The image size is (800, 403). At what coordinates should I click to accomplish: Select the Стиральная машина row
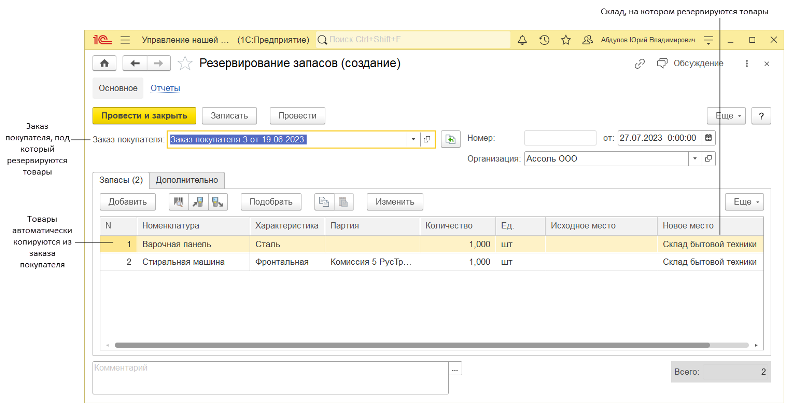pyautogui.click(x=432, y=262)
